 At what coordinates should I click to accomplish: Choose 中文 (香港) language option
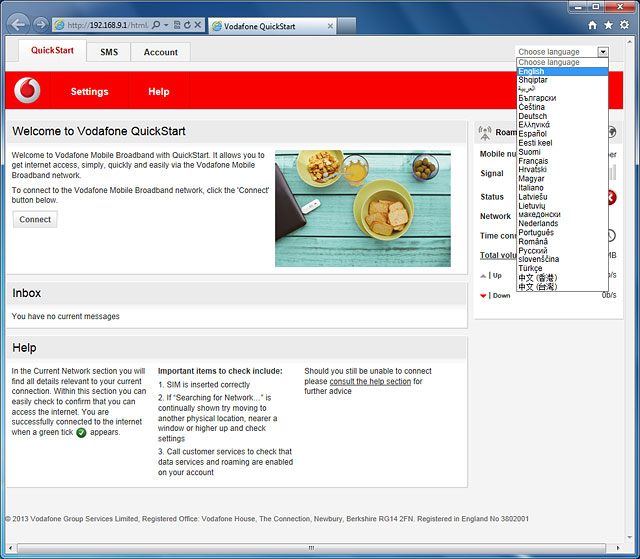coord(562,278)
